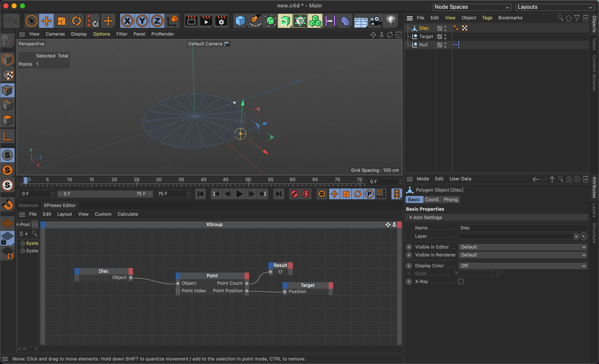599x364 pixels.
Task: Toggle Target layer checkbox box
Action: pos(439,36)
